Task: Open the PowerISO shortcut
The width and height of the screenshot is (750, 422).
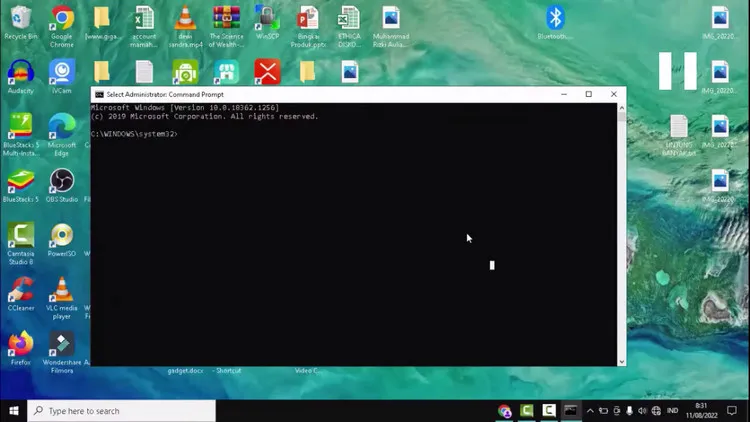Action: pyautogui.click(x=62, y=240)
